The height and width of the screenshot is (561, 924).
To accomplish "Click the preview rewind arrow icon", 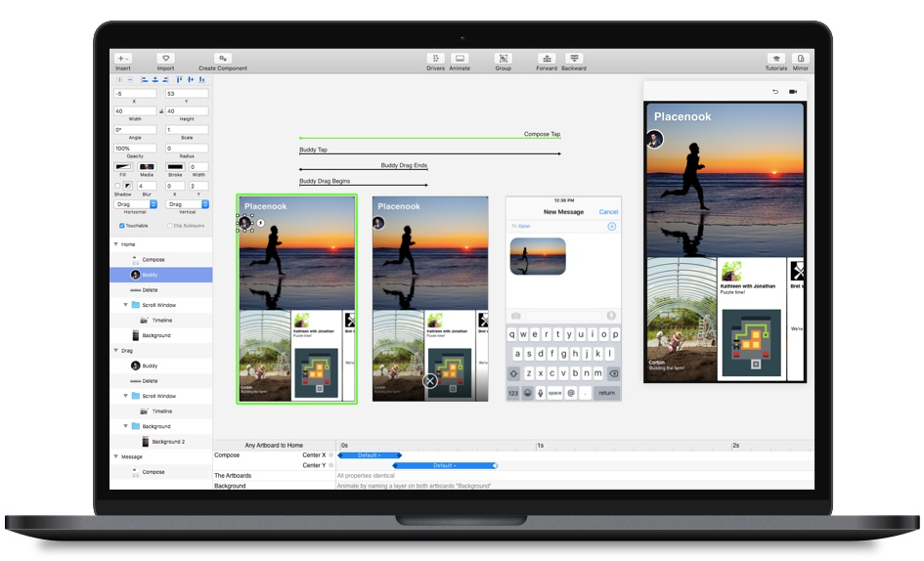I will [x=775, y=91].
